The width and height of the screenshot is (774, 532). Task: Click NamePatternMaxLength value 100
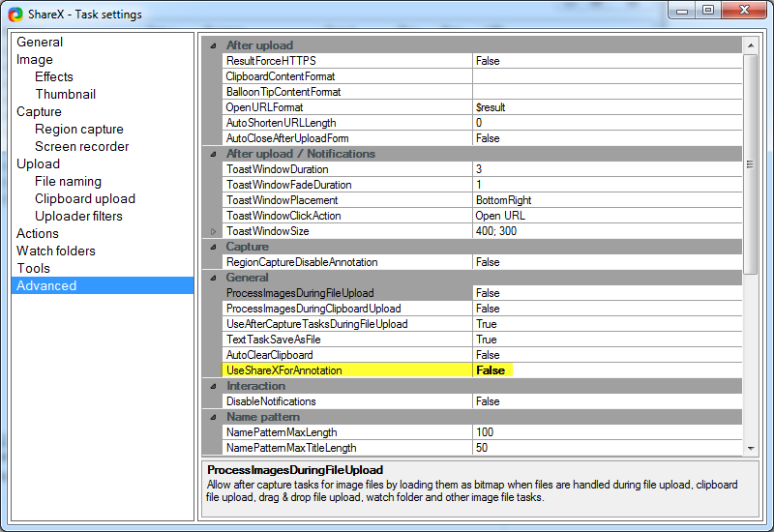608,432
